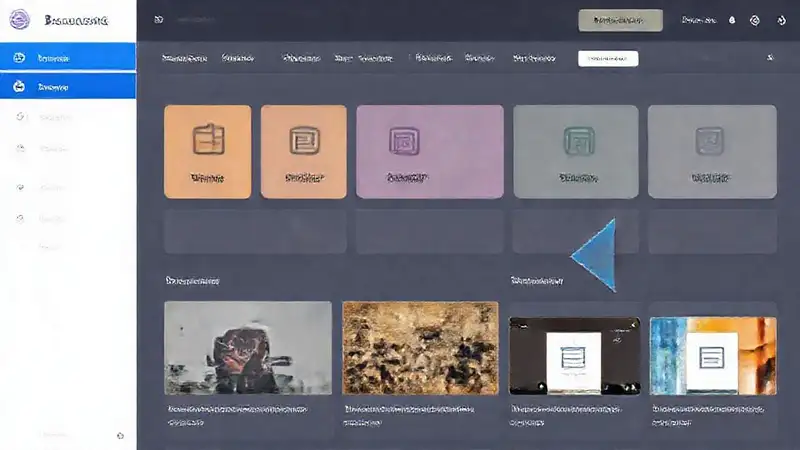Select the last tab before the white button
The image size is (800, 450).
tap(534, 58)
